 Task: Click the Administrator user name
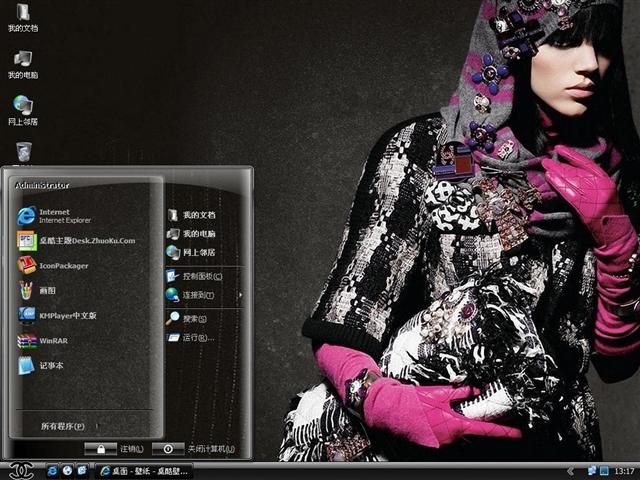[x=42, y=186]
